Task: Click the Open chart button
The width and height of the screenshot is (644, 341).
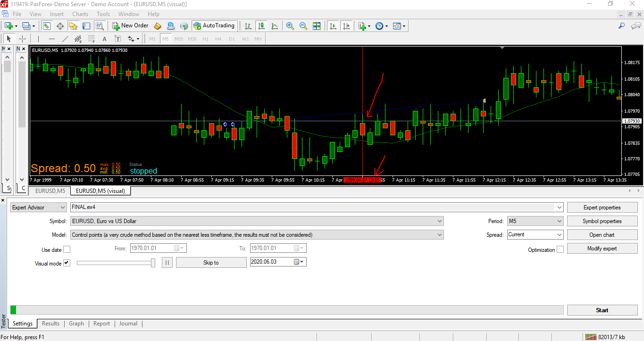Action: 602,235
